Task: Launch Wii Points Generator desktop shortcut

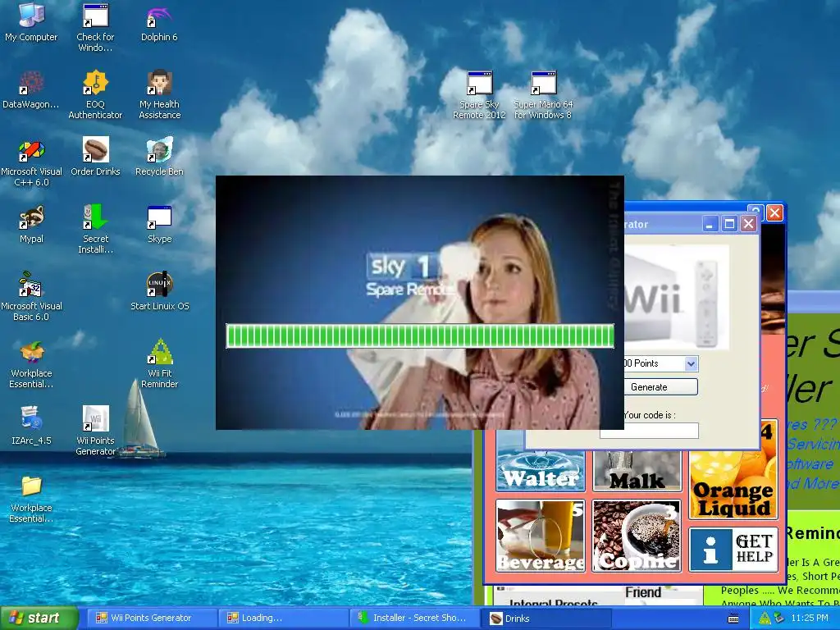Action: point(95,431)
